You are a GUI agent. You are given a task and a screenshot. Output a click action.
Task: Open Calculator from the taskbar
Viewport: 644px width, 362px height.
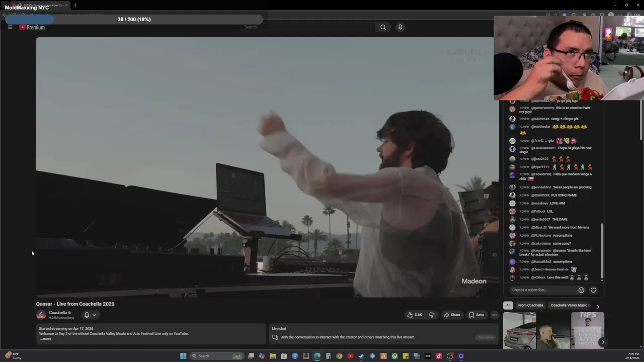coord(328,356)
